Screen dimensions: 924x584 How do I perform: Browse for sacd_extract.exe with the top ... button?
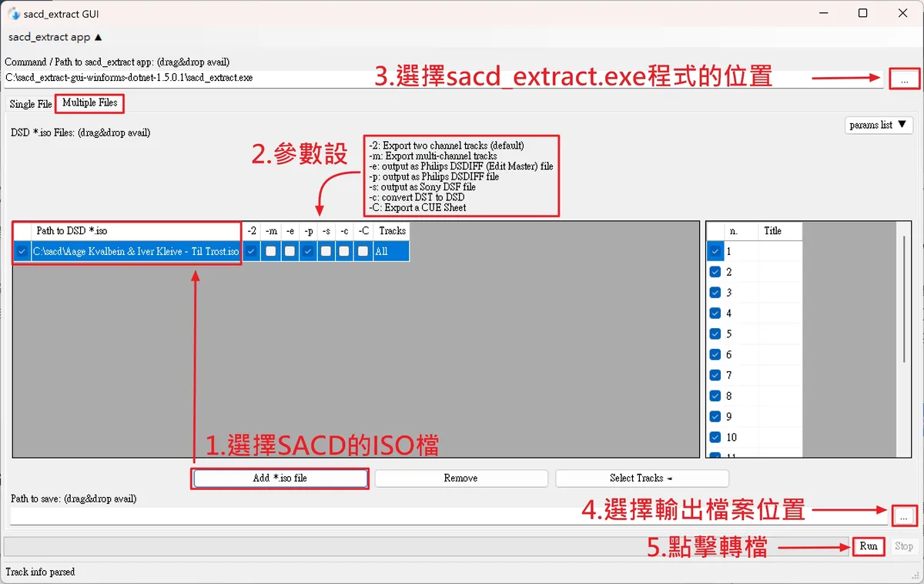[x=905, y=79]
